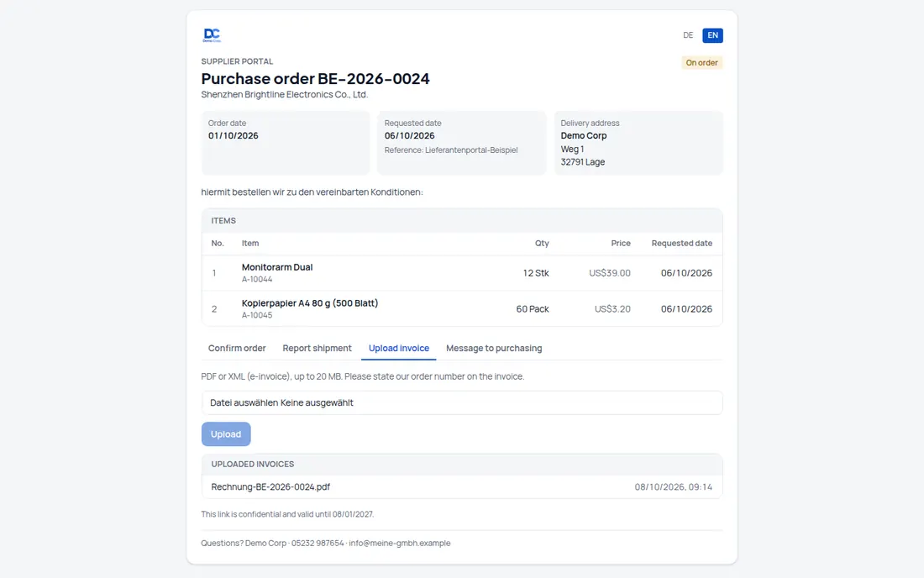Click the Weg 1 address line
The width and height of the screenshot is (924, 578).
click(x=572, y=149)
